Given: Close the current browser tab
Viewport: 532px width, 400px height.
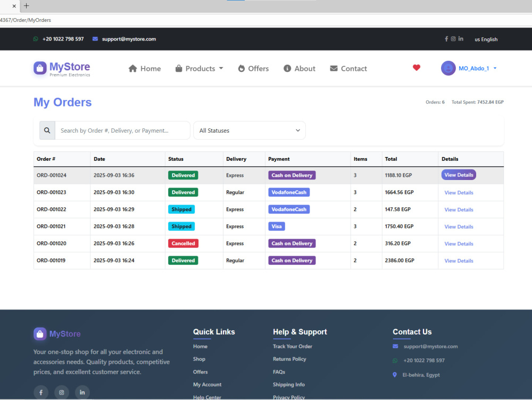Looking at the screenshot, I should click(x=14, y=6).
